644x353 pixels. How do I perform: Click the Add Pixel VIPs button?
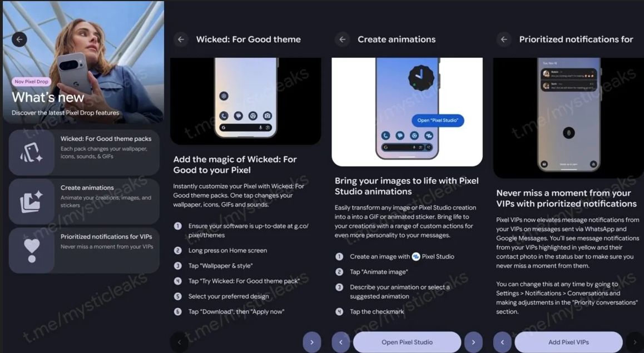(x=568, y=342)
